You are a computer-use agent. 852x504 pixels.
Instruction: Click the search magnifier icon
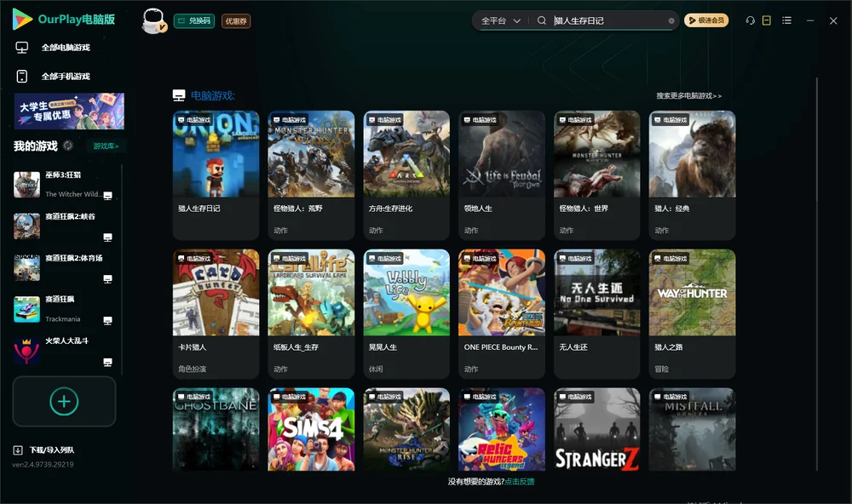(541, 20)
